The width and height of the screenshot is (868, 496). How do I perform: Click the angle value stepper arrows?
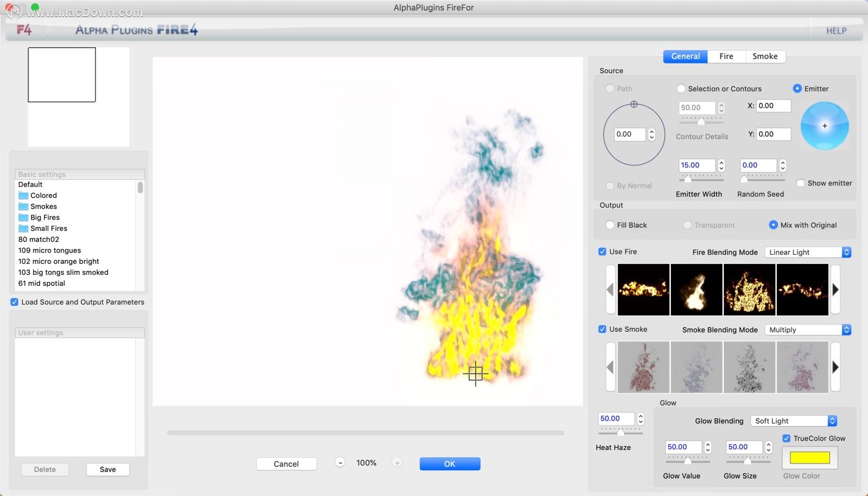pyautogui.click(x=651, y=135)
